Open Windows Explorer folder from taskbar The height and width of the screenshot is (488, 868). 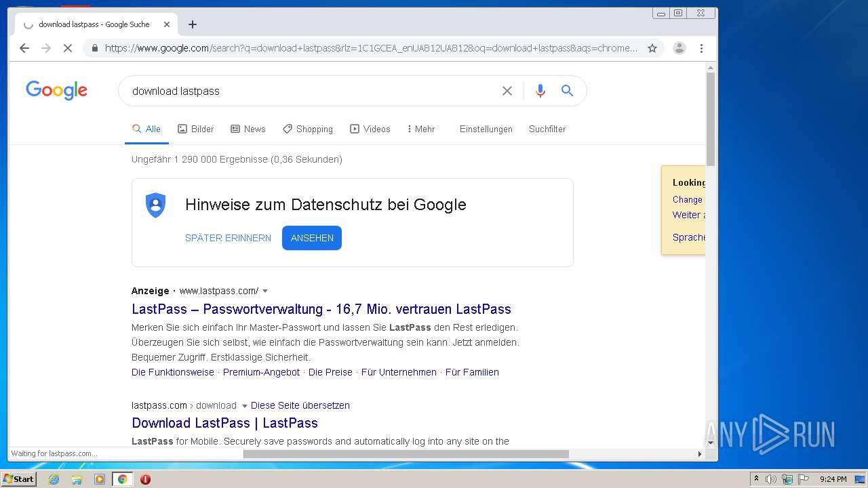click(77, 479)
